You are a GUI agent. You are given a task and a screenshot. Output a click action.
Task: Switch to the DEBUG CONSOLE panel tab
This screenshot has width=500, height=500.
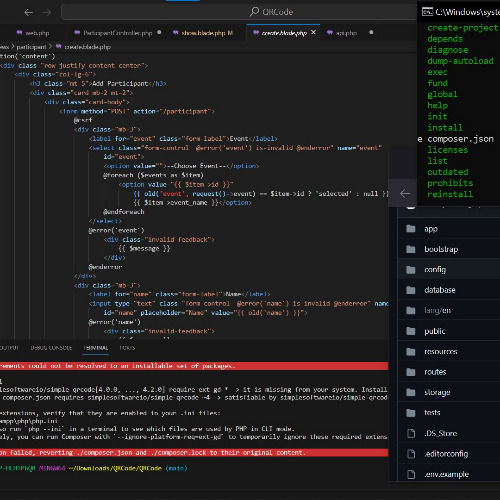(x=51, y=348)
